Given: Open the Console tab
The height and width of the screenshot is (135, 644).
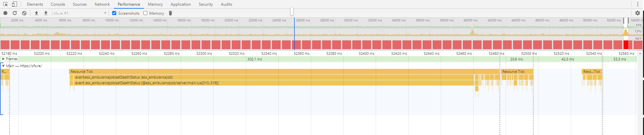Looking at the screenshot, I should pyautogui.click(x=58, y=4).
